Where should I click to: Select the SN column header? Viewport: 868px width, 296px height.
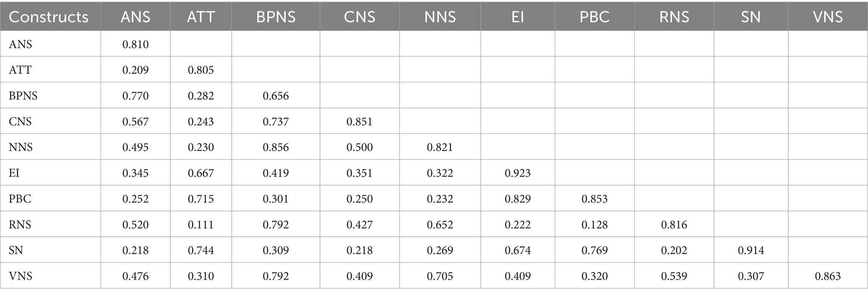click(750, 17)
